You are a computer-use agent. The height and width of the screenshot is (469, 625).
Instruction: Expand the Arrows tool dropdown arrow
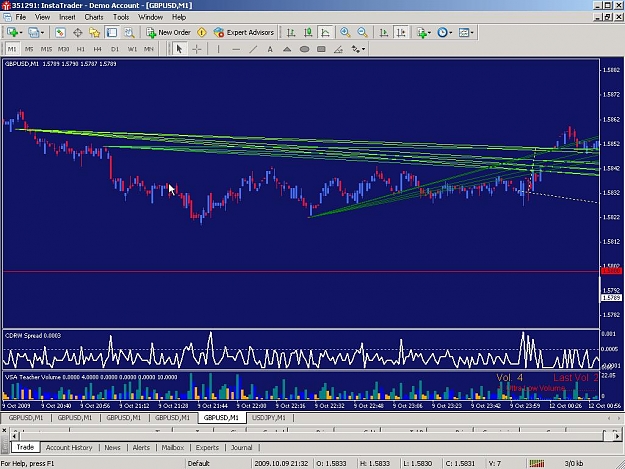pos(364,49)
